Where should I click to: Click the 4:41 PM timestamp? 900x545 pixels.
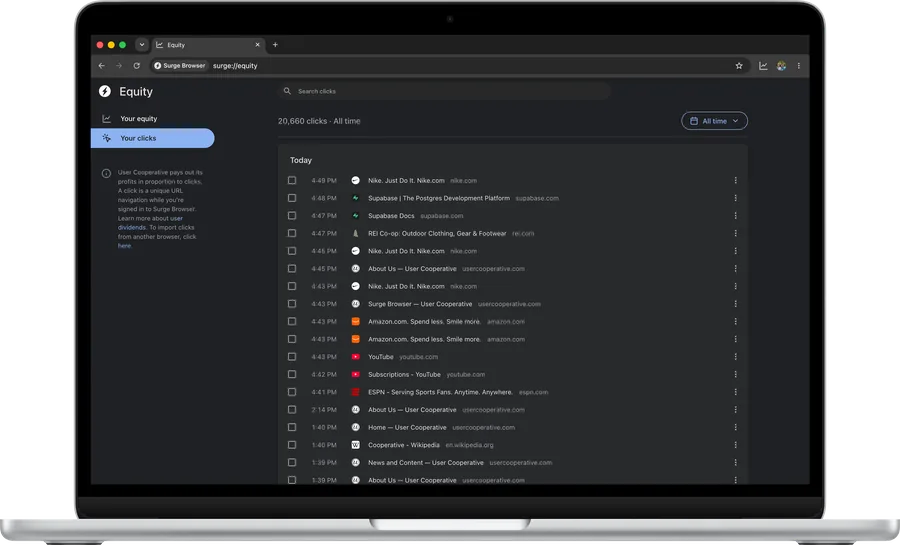tap(324, 392)
